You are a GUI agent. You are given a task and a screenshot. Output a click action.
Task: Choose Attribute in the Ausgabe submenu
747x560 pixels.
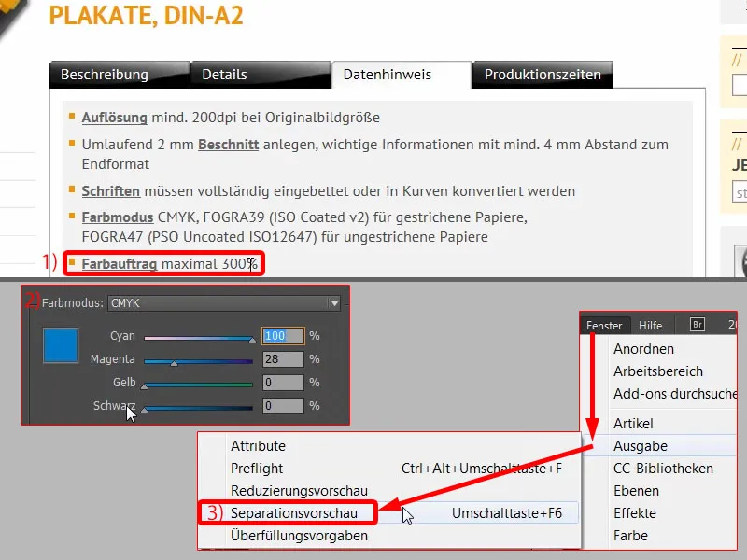(x=389, y=446)
